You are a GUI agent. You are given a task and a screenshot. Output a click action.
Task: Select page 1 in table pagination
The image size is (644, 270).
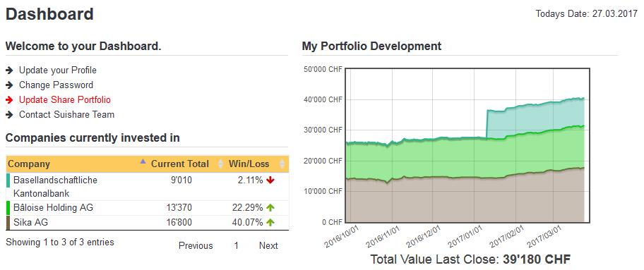click(236, 246)
